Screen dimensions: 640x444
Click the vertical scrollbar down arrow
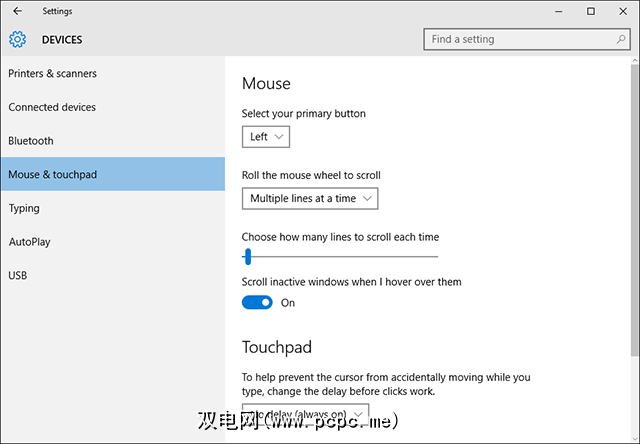click(634, 437)
